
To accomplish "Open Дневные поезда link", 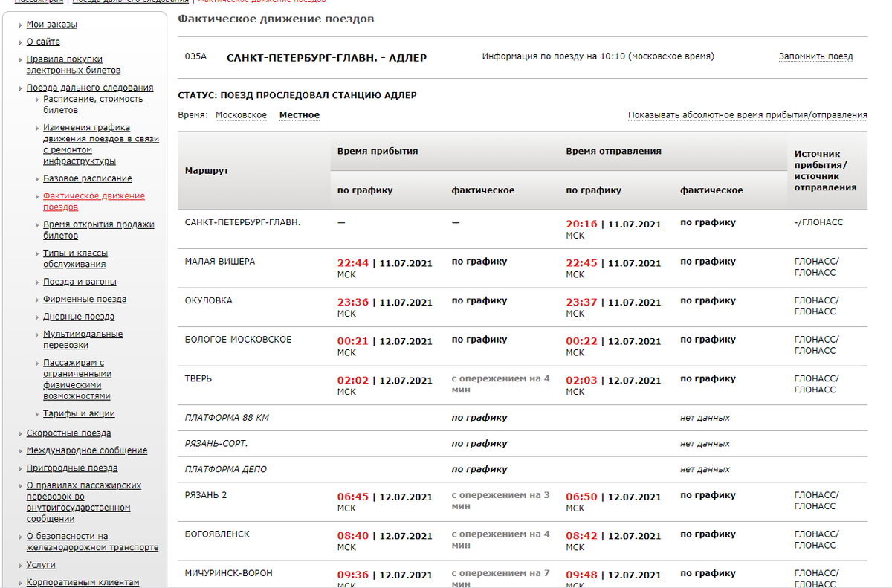I will point(79,317).
